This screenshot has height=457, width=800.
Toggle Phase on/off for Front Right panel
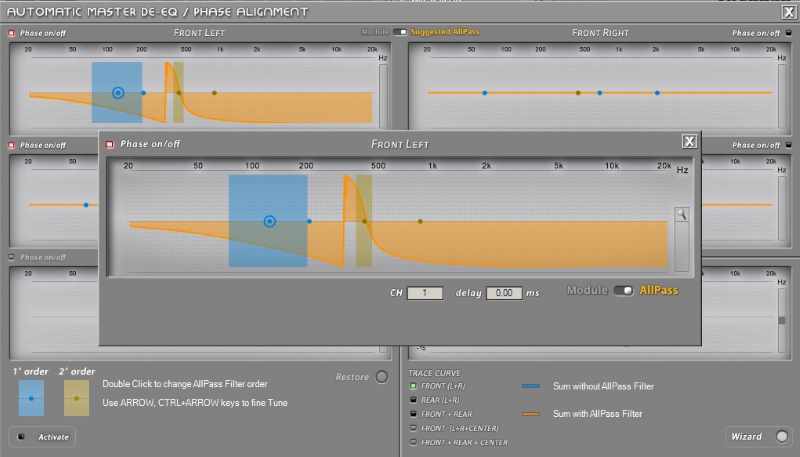[x=789, y=33]
